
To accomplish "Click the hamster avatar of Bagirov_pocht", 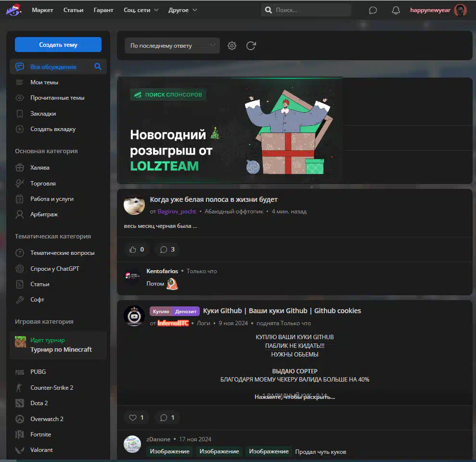I will point(134,205).
